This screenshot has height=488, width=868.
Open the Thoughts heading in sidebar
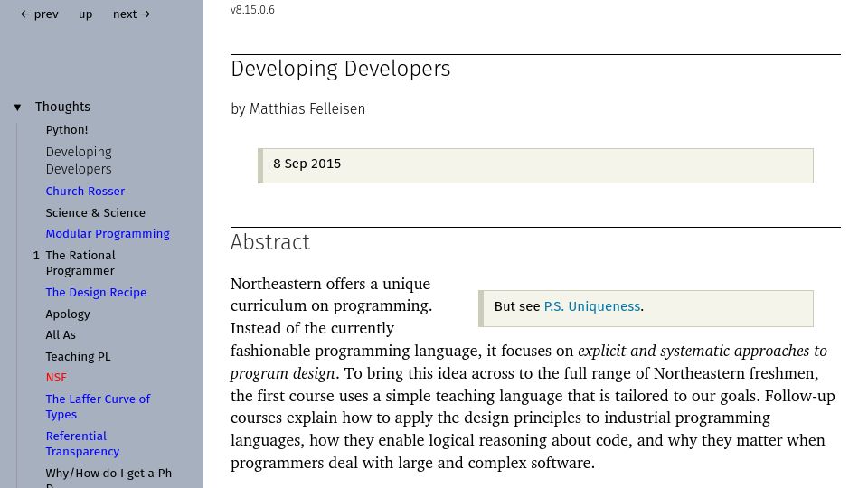click(62, 107)
